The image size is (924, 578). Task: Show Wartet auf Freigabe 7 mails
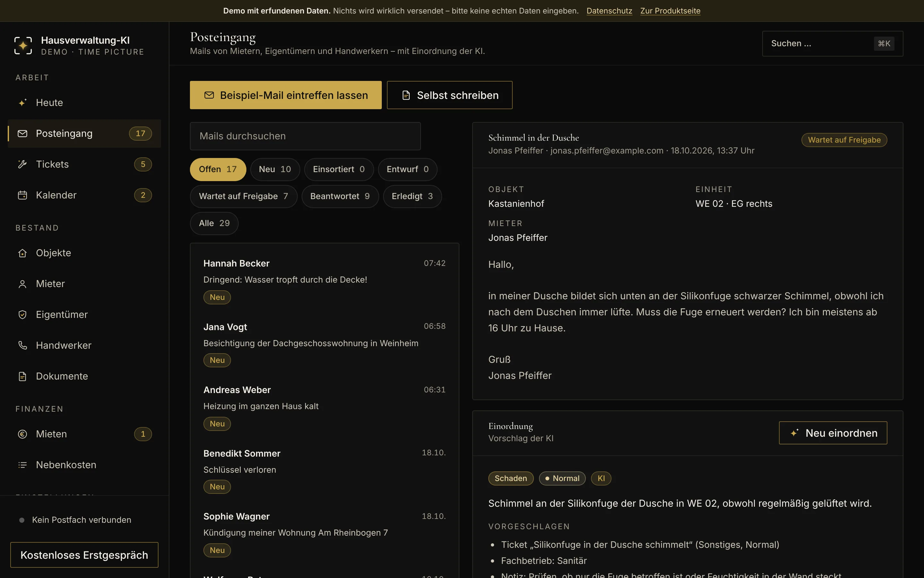click(244, 197)
